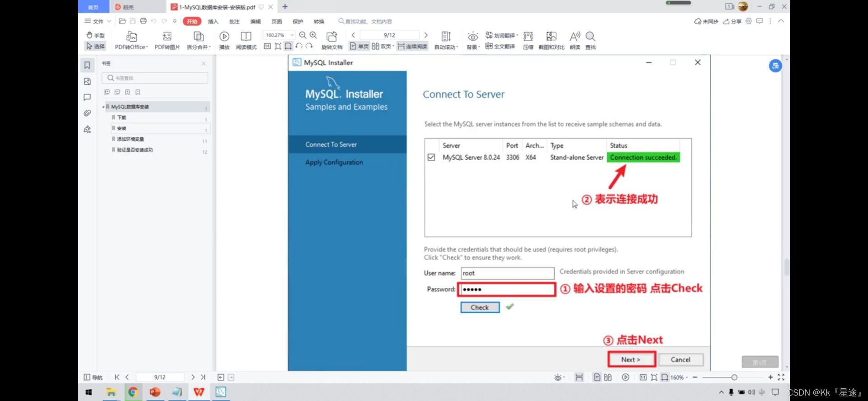868x401 pixels.
Task: Open the 自动滚动 auto scroll dropdown
Action: pyautogui.click(x=446, y=40)
